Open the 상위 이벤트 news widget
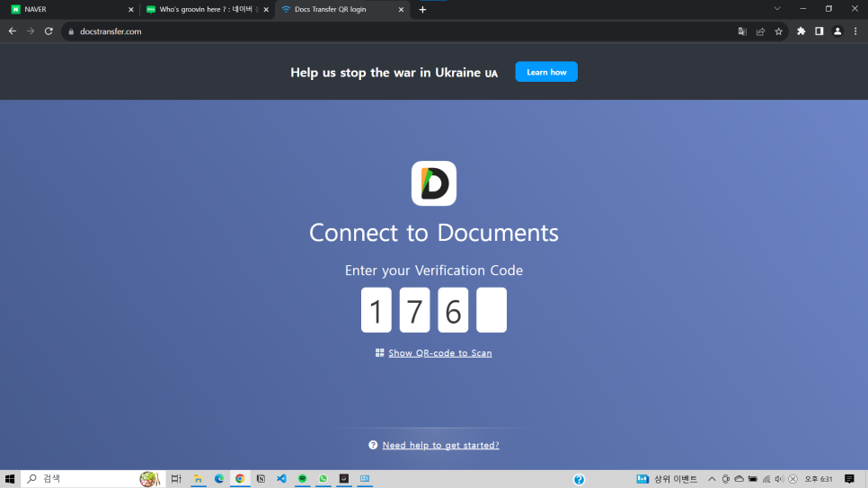Viewport: 868px width, 488px height. [x=667, y=479]
